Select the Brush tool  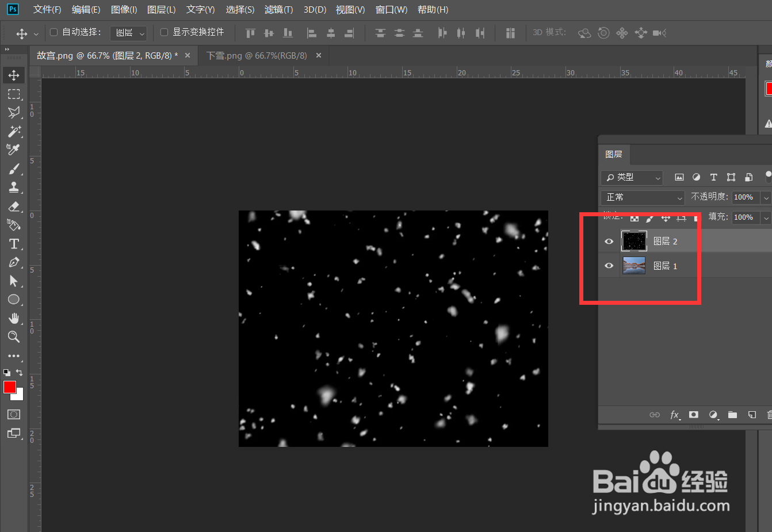pos(14,168)
